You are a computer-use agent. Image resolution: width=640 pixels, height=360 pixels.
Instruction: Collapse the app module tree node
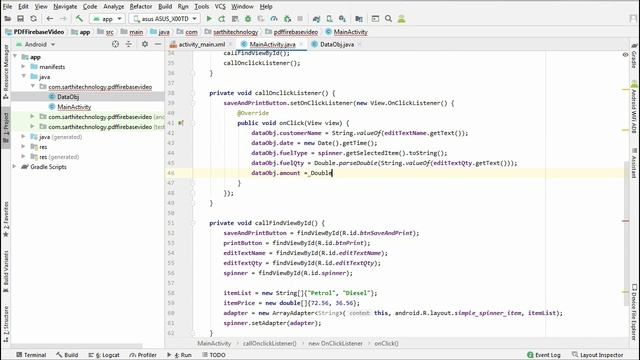click(x=15, y=57)
